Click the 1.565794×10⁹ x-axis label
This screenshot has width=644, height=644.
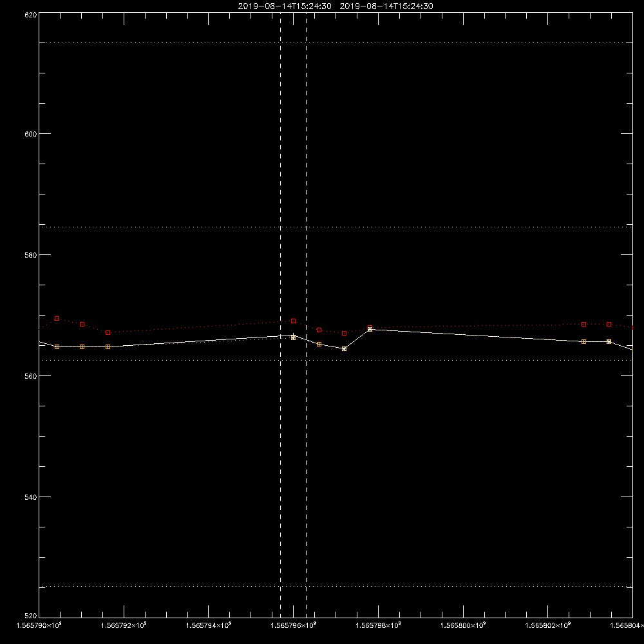pyautogui.click(x=209, y=625)
